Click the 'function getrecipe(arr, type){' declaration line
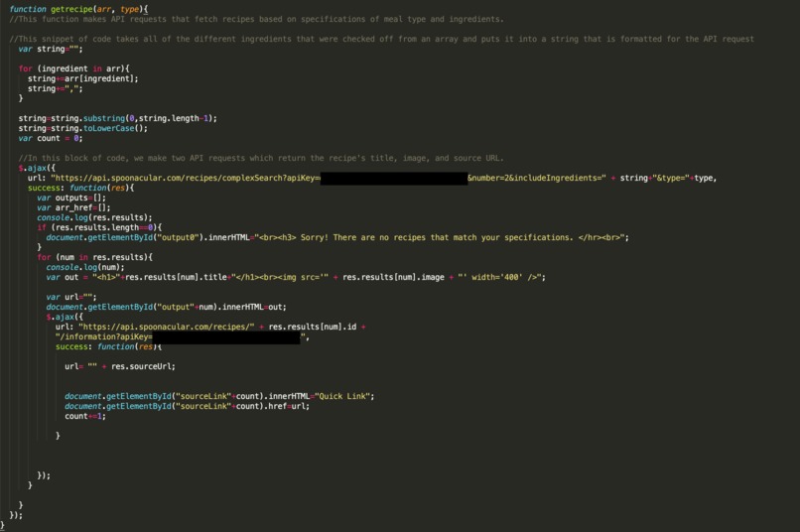800x532 pixels. (78, 9)
